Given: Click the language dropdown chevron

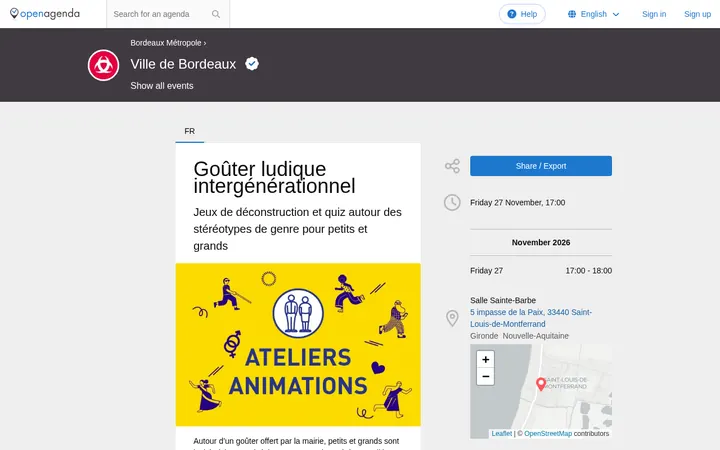Looking at the screenshot, I should point(616,15).
